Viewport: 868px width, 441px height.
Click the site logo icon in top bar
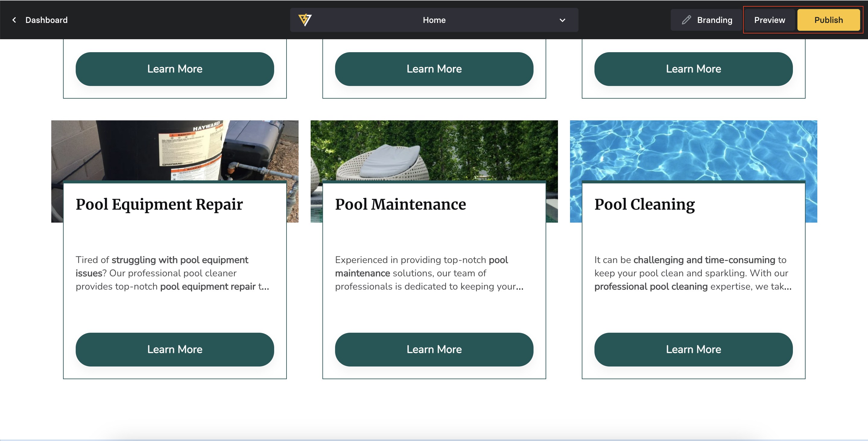coord(305,20)
